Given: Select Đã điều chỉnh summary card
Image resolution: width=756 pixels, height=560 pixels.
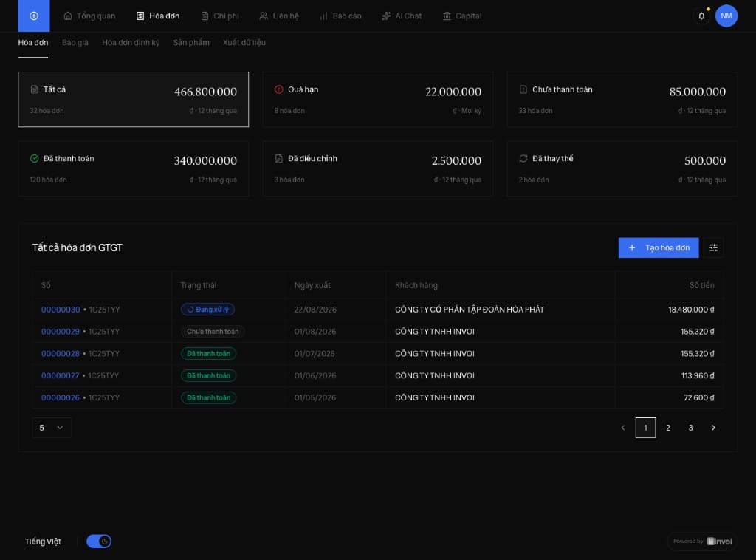Looking at the screenshot, I should point(378,169).
